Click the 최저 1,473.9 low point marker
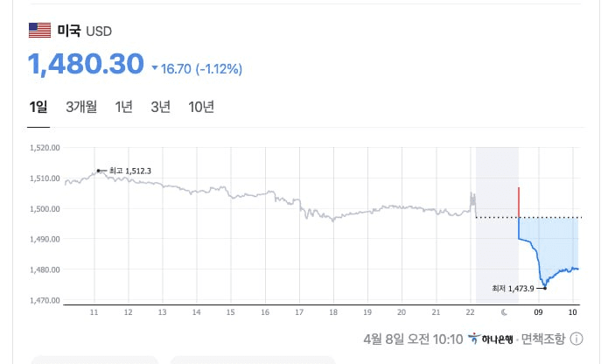The height and width of the screenshot is (364, 615). point(545,287)
